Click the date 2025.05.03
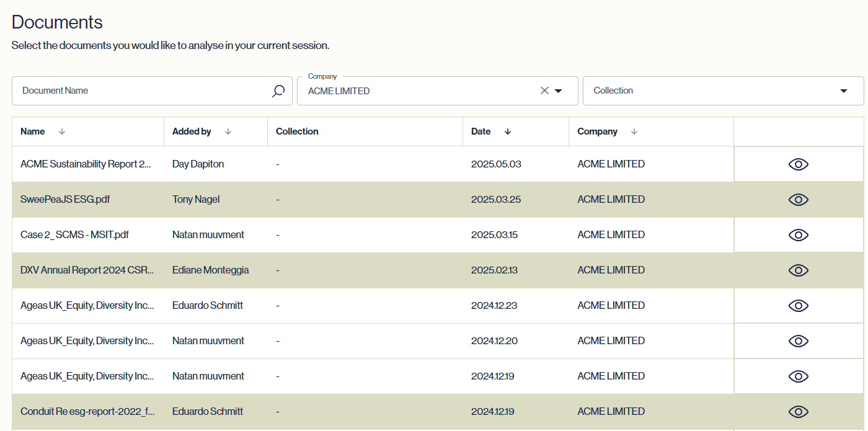This screenshot has width=868, height=431. pyautogui.click(x=496, y=164)
